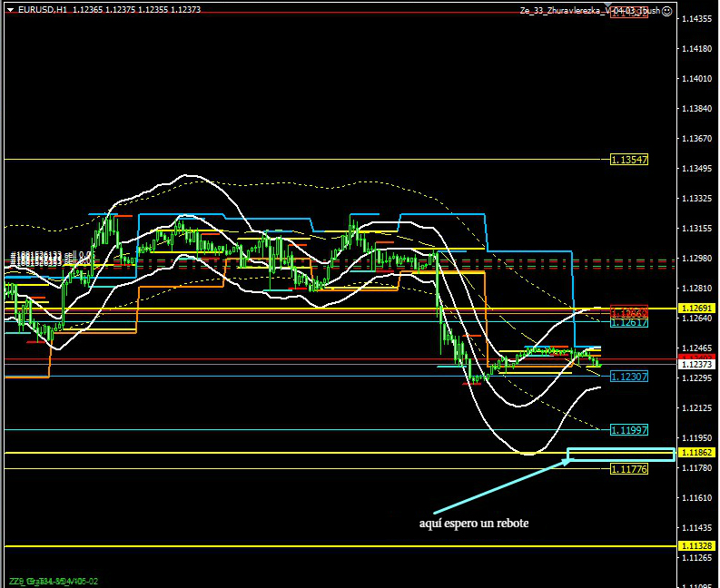Click the 1.11610 price scale value
This screenshot has height=588, width=720.
[696, 498]
